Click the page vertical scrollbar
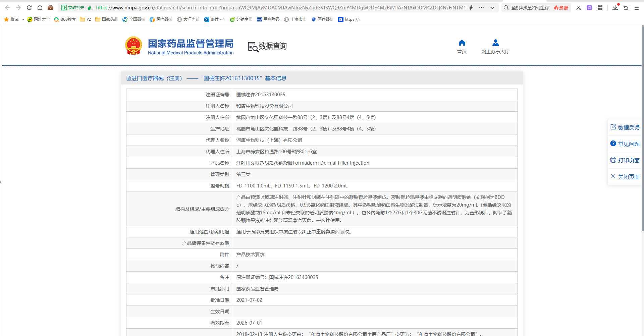The image size is (644, 336). (x=642, y=128)
